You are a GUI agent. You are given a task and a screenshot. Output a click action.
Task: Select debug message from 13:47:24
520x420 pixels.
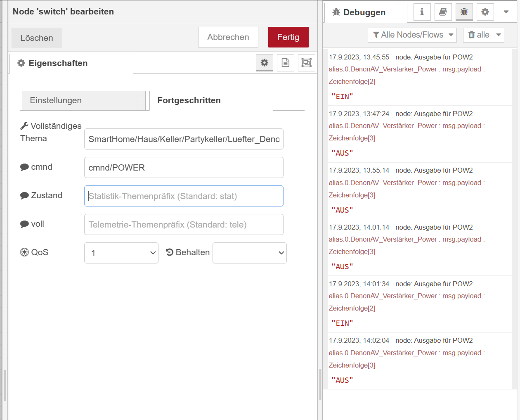[x=419, y=134]
